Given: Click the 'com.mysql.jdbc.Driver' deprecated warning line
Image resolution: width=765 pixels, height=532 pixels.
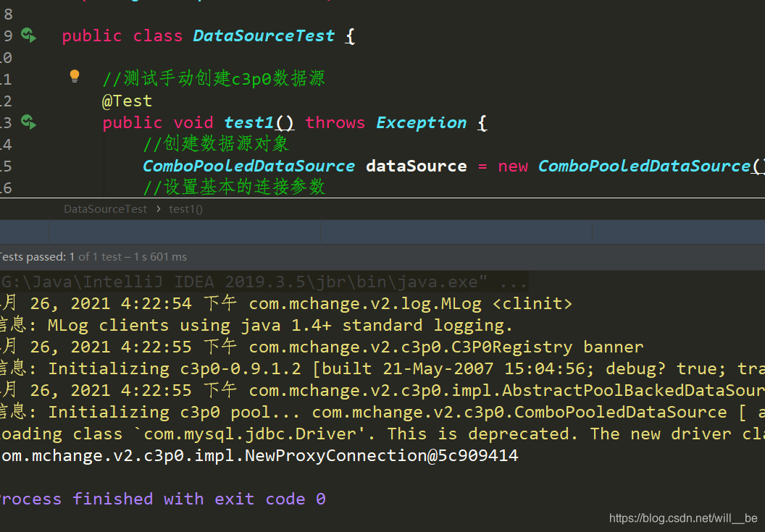Looking at the screenshot, I should tap(382, 434).
